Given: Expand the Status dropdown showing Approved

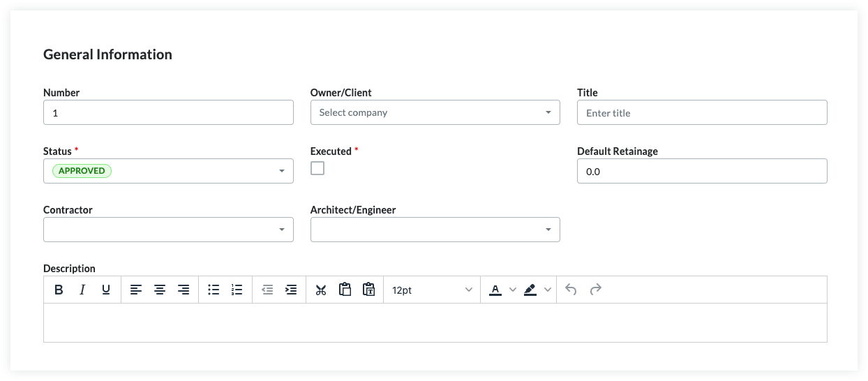Looking at the screenshot, I should click(x=168, y=171).
